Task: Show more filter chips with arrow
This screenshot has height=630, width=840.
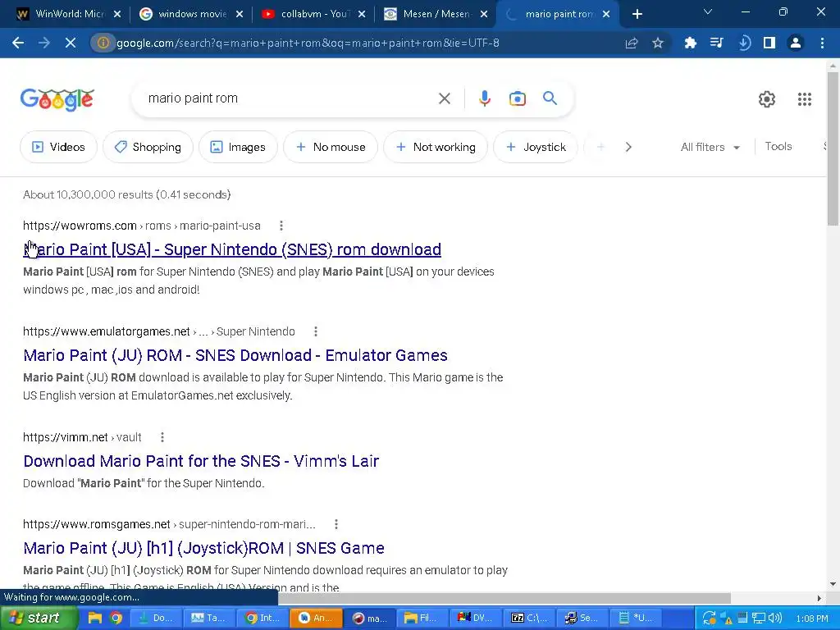Action: [x=628, y=147]
